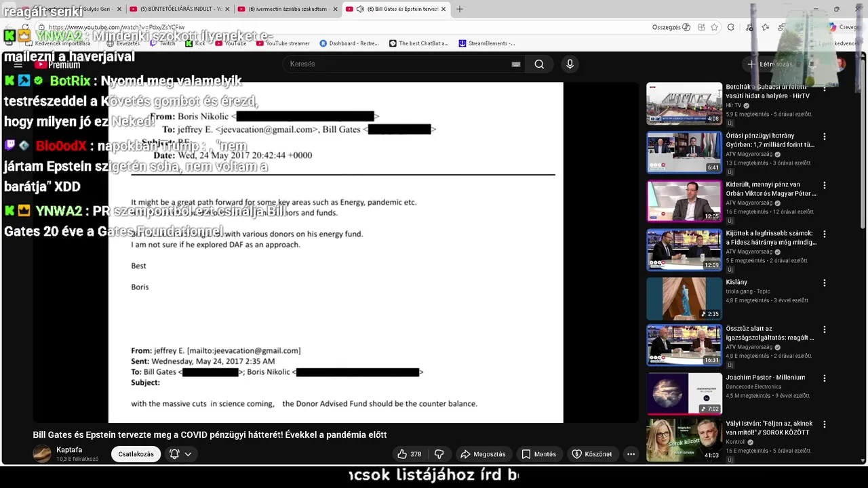Screen dimensions: 868x488
Task: Click the Csatlakozás join button
Action: point(136,454)
